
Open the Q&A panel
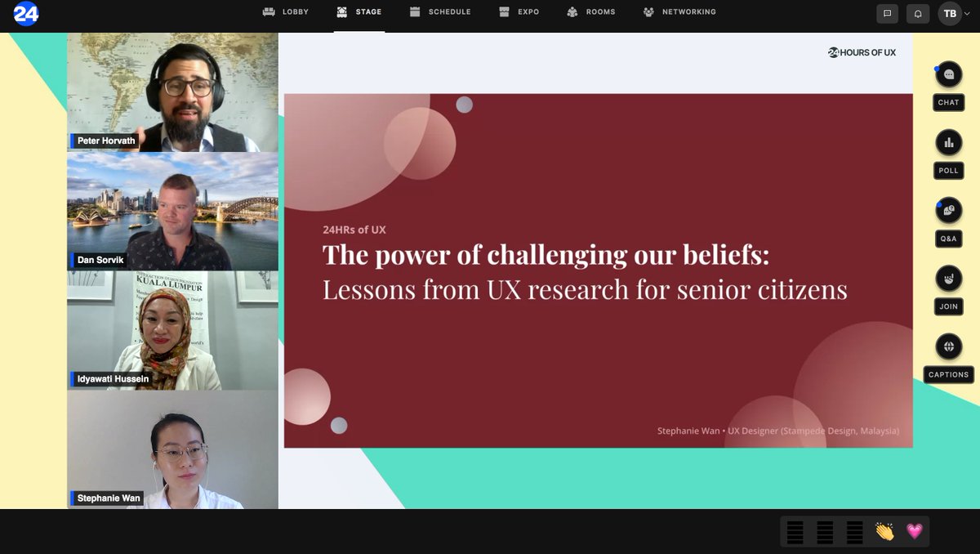coord(948,222)
